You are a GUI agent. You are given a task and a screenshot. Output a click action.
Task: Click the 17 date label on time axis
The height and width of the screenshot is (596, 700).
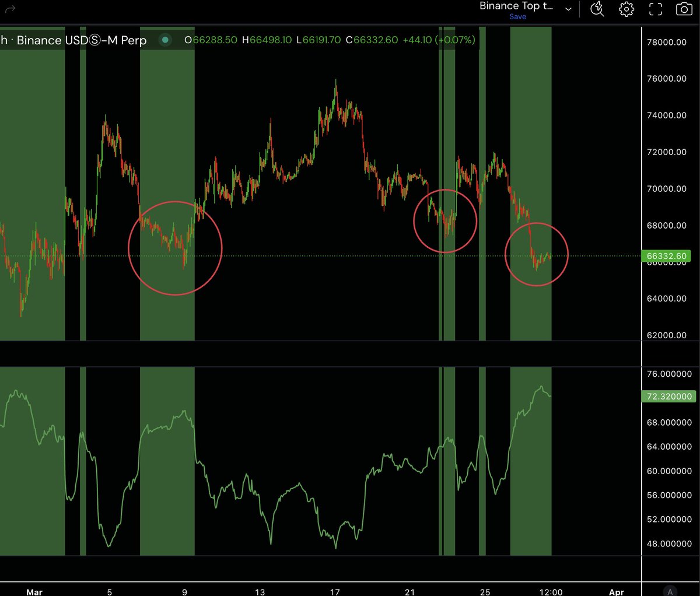[x=335, y=592]
